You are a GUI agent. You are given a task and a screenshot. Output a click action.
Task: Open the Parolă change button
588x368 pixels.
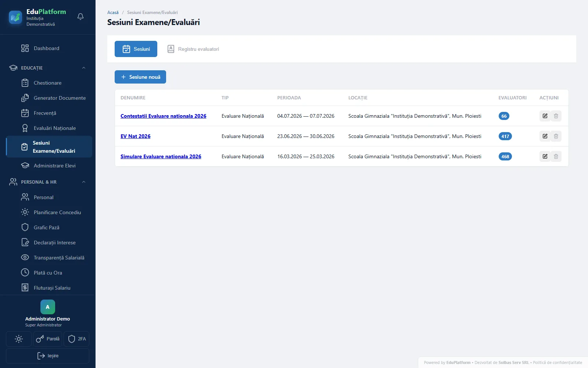(48, 339)
